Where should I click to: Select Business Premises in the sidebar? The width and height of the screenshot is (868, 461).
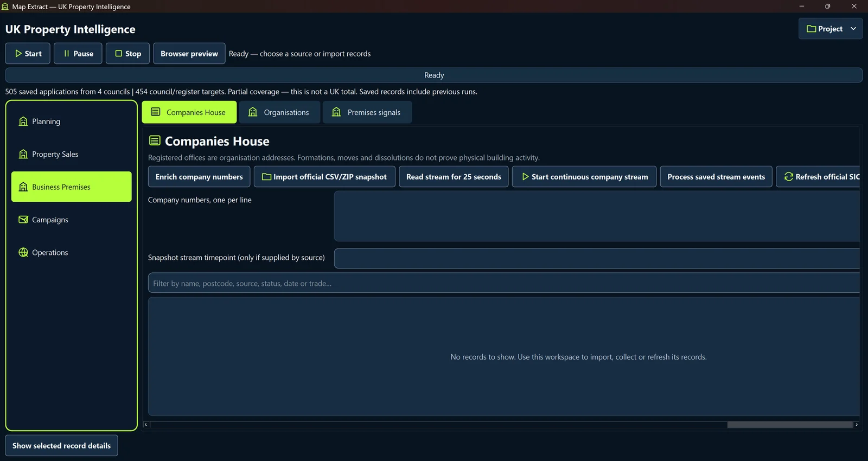pos(72,187)
